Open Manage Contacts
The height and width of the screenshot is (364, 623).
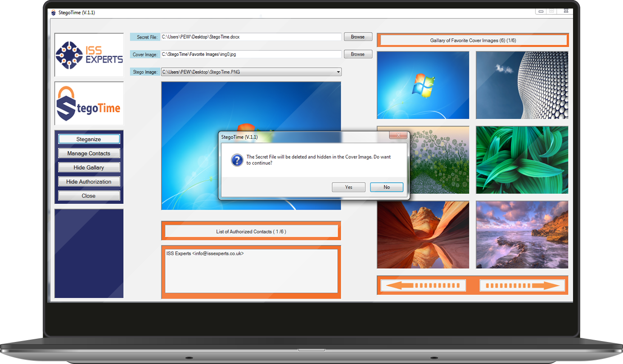[89, 153]
